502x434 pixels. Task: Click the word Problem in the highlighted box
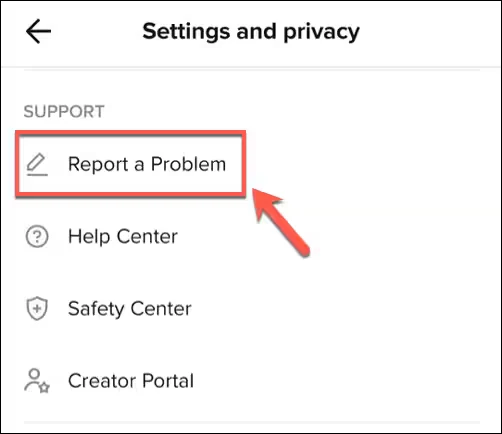click(189, 164)
